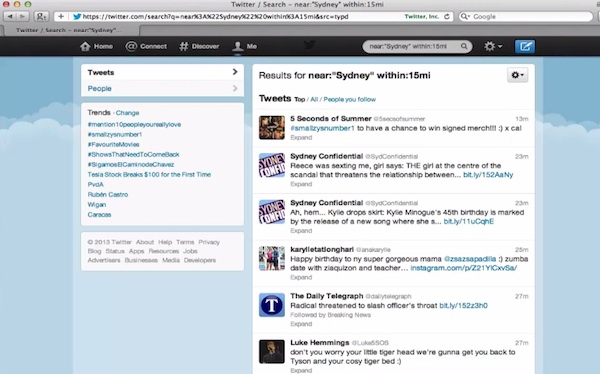Viewport: 600px width, 374px height.
Task: Click the Twitter bird logo in navbar
Action: click(310, 45)
